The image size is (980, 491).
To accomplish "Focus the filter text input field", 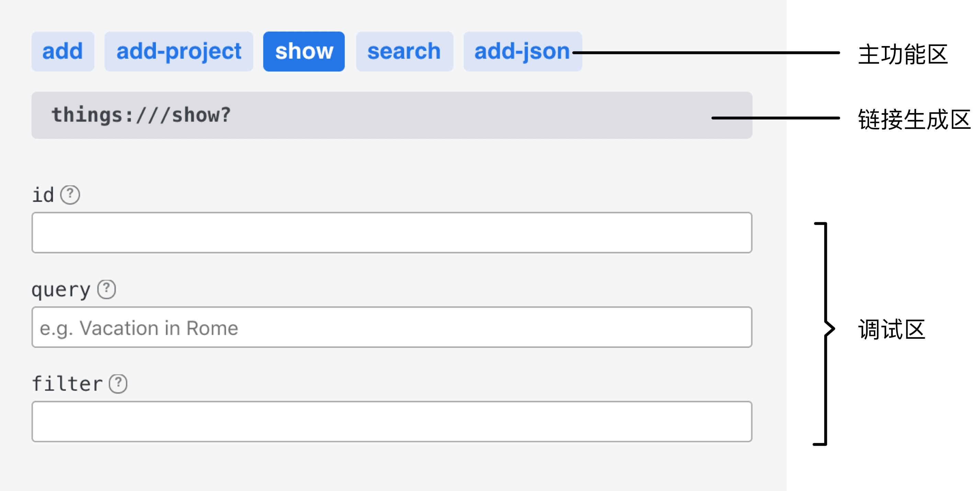I will [x=392, y=421].
